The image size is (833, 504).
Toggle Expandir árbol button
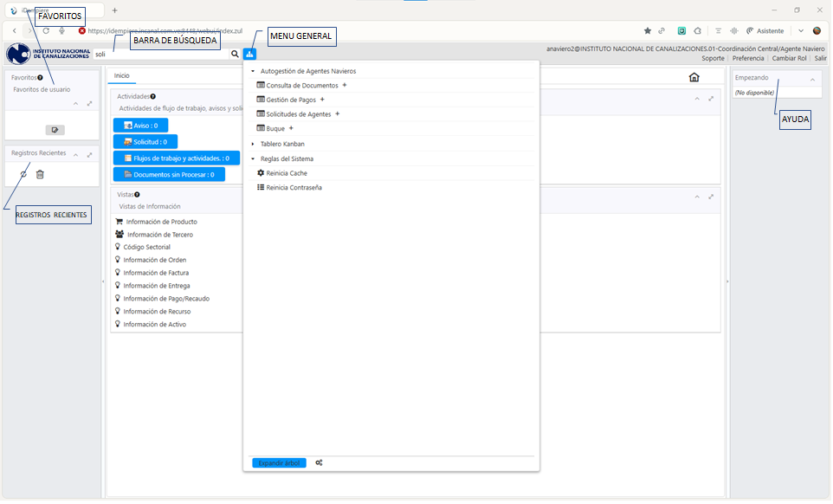click(x=279, y=463)
